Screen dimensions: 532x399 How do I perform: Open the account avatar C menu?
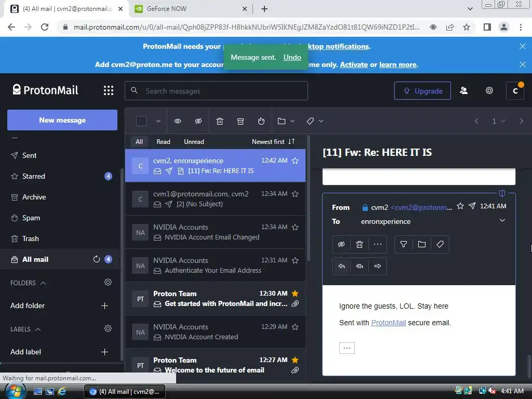click(515, 90)
